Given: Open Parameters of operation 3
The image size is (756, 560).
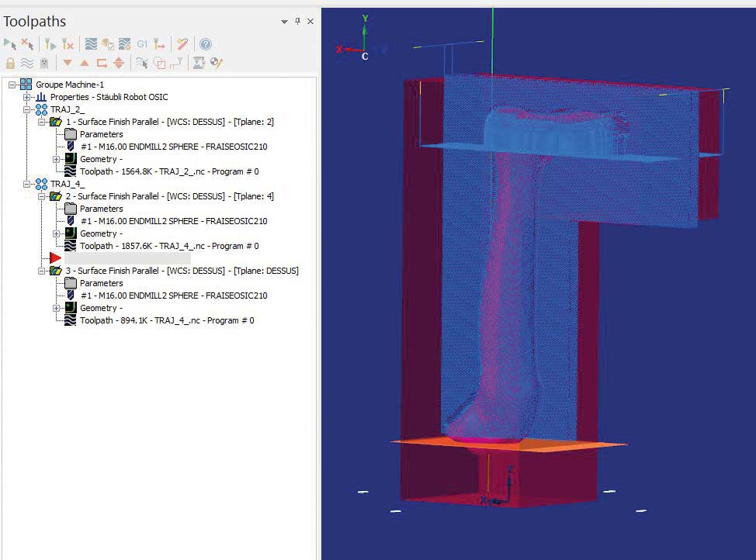Looking at the screenshot, I should click(x=101, y=283).
